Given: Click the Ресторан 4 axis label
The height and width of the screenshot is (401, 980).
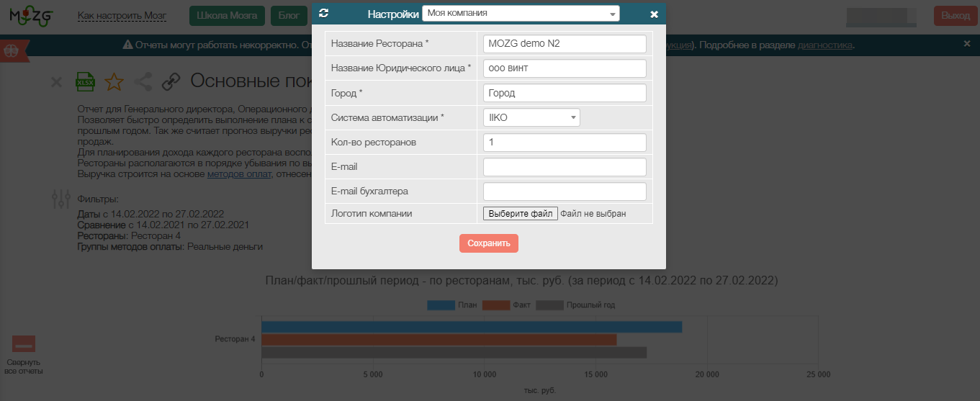Looking at the screenshot, I should pyautogui.click(x=235, y=338).
